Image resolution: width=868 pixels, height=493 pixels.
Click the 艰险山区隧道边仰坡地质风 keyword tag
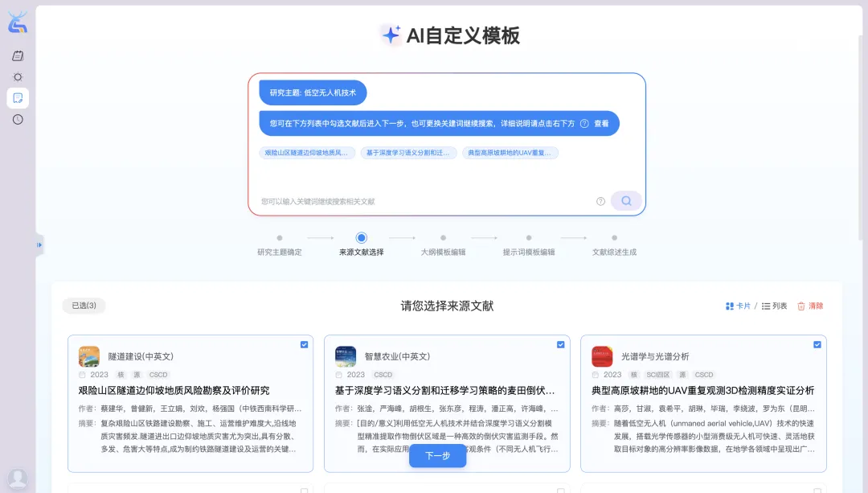coord(307,153)
